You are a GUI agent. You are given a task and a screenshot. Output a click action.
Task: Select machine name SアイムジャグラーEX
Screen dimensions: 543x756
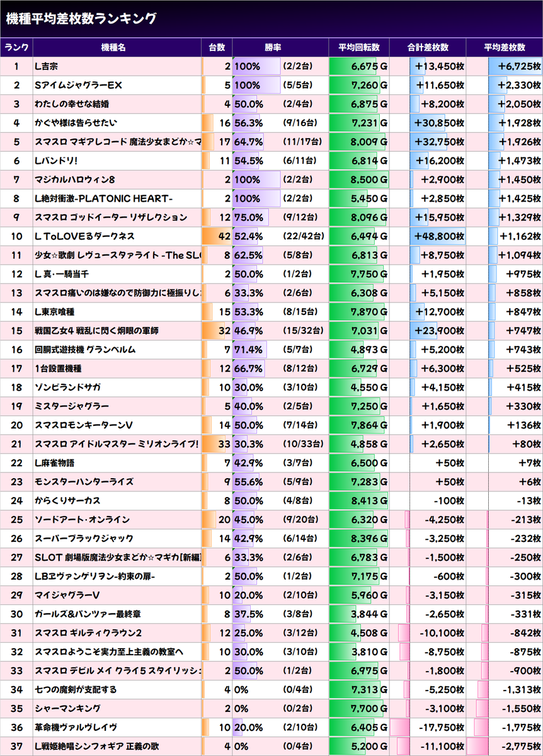78,85
